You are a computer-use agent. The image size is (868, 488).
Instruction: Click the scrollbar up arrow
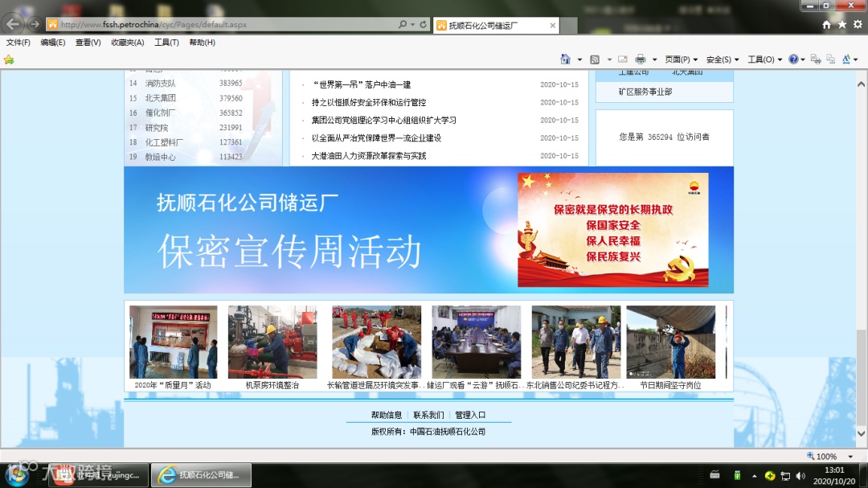[861, 84]
